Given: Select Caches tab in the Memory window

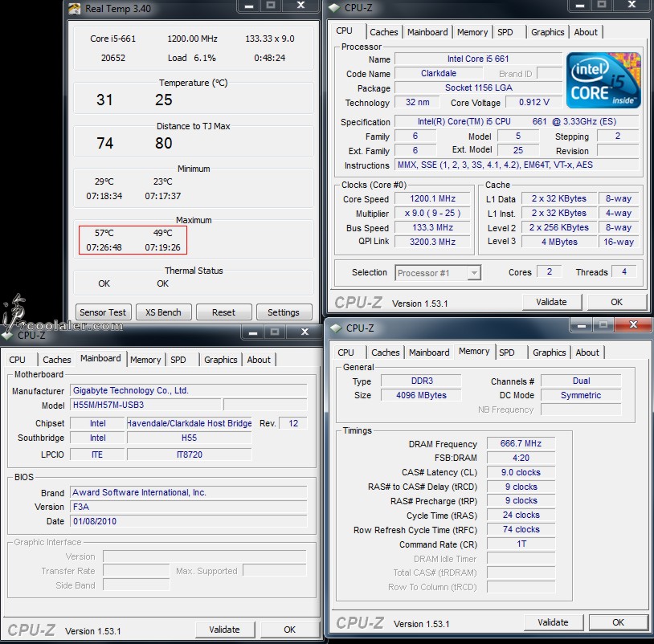Looking at the screenshot, I should tap(386, 353).
